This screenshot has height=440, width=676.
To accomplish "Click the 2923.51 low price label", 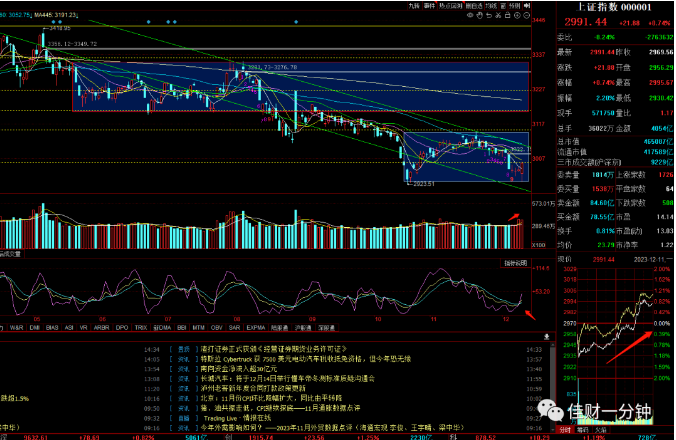I will (x=423, y=184).
